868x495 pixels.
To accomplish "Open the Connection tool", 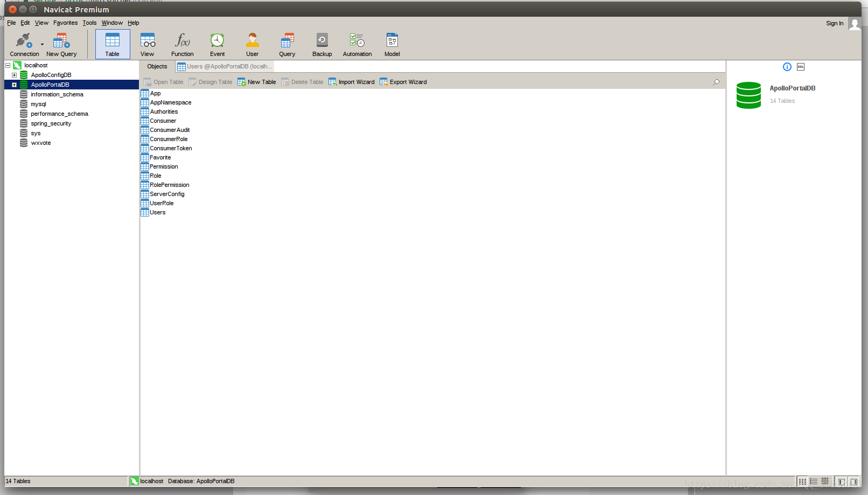I will coord(24,44).
